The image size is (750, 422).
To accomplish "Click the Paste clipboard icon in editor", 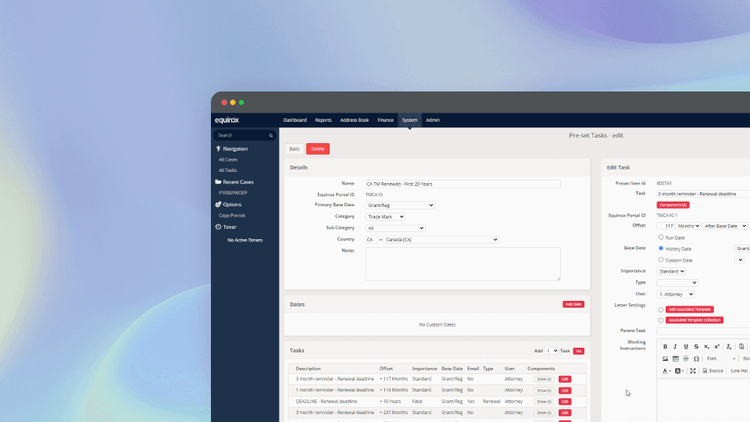I will (x=741, y=346).
